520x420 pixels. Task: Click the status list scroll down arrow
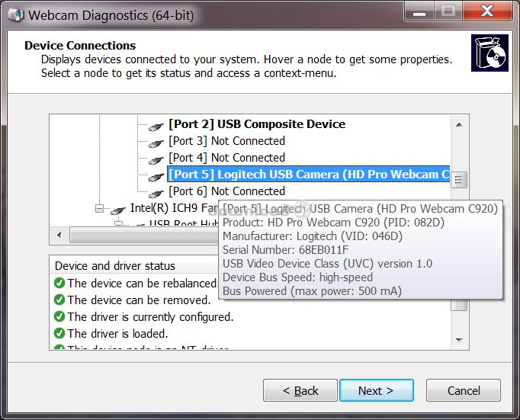pyautogui.click(x=459, y=340)
